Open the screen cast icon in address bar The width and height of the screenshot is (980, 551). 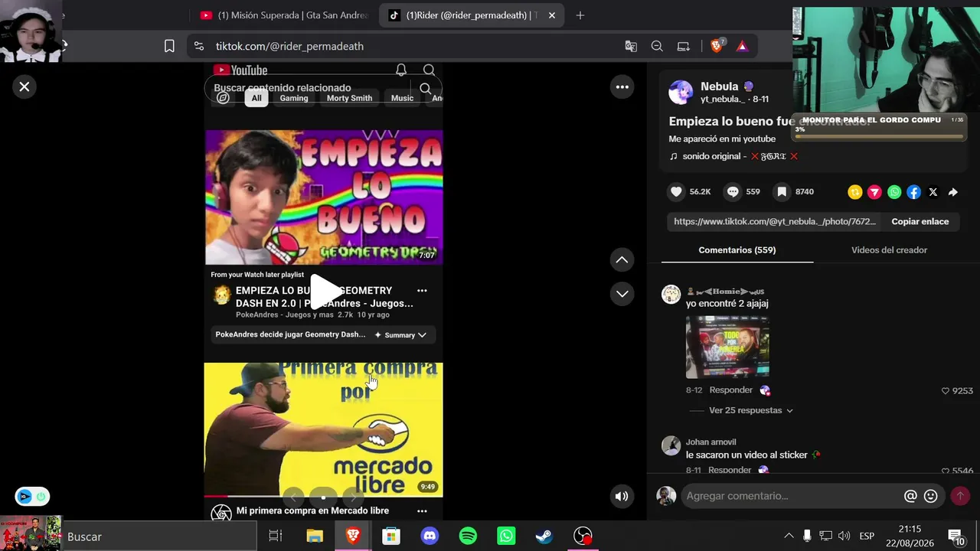684,47
